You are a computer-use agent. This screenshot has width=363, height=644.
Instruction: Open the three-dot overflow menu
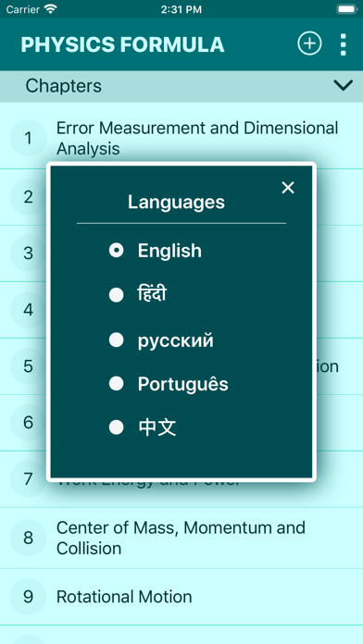coord(343,44)
